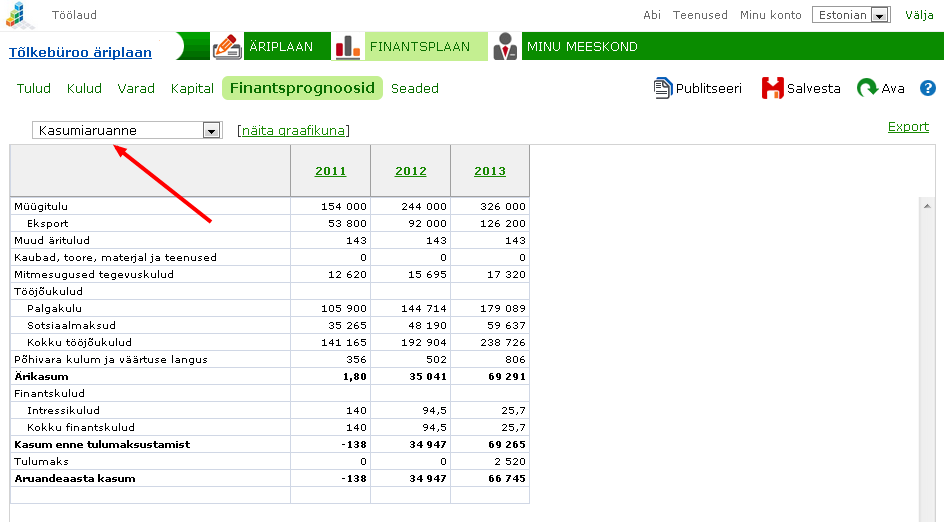Select the Seaded tab
The image size is (944, 522).
pos(415,88)
